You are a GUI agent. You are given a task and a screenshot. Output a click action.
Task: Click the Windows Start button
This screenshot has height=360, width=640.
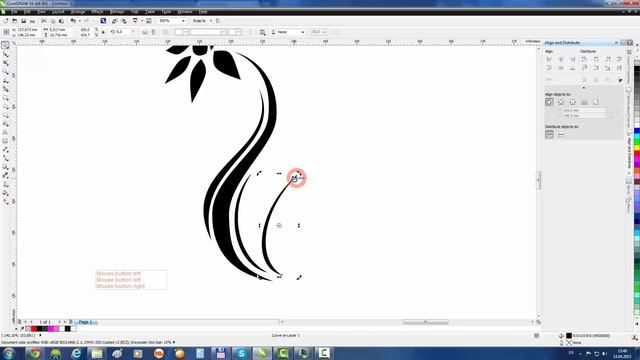pos(9,353)
